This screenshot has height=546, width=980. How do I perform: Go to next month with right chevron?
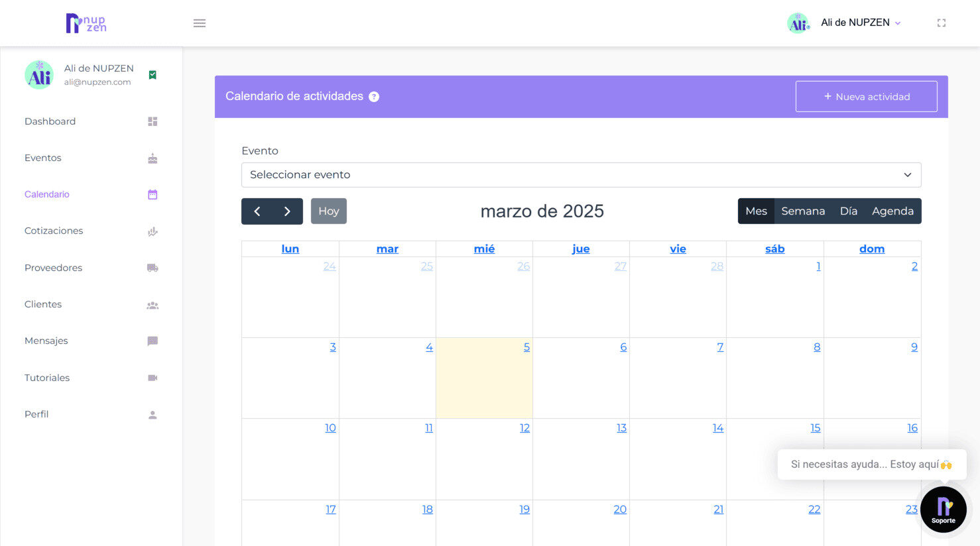pyautogui.click(x=287, y=211)
